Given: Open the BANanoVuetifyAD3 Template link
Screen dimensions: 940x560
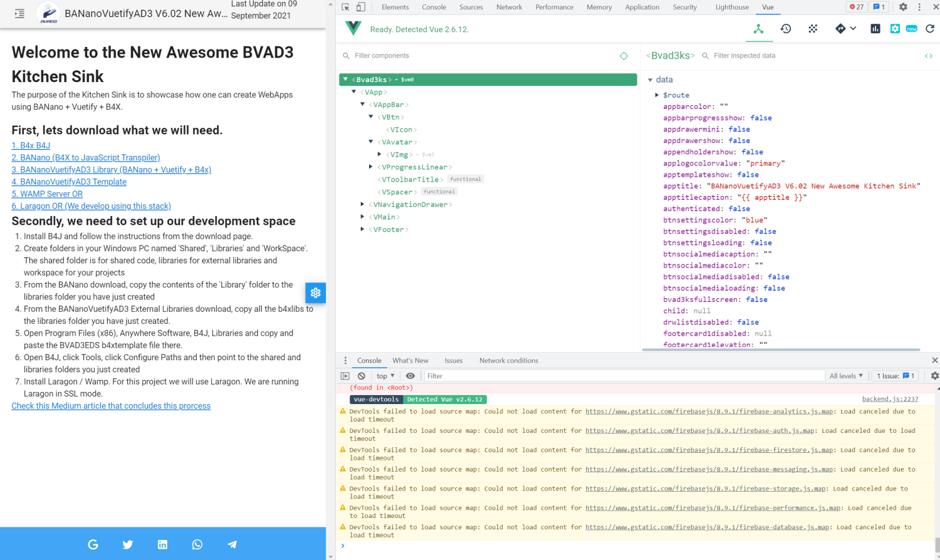Looking at the screenshot, I should tap(69, 182).
